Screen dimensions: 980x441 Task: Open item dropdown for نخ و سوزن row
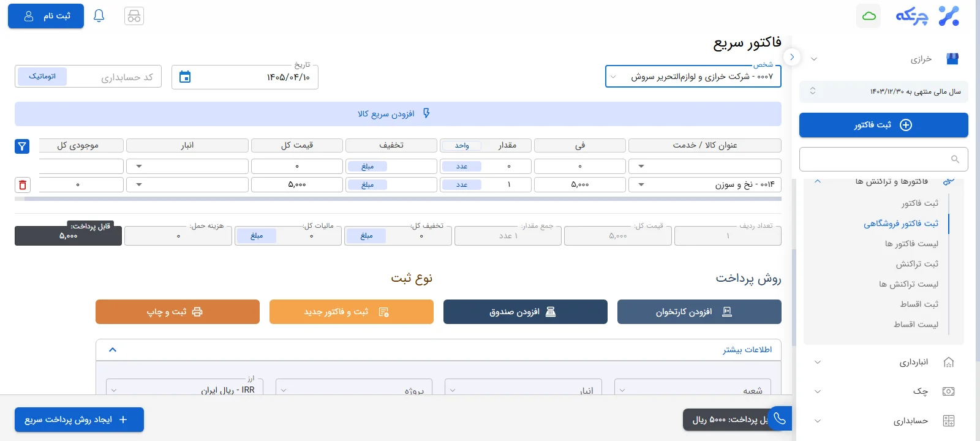[641, 185]
